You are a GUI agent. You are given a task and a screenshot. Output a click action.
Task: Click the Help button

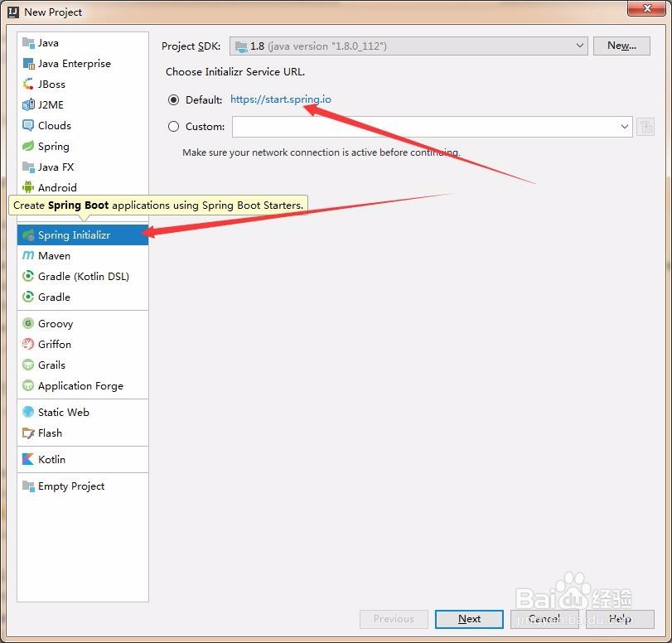(620, 619)
